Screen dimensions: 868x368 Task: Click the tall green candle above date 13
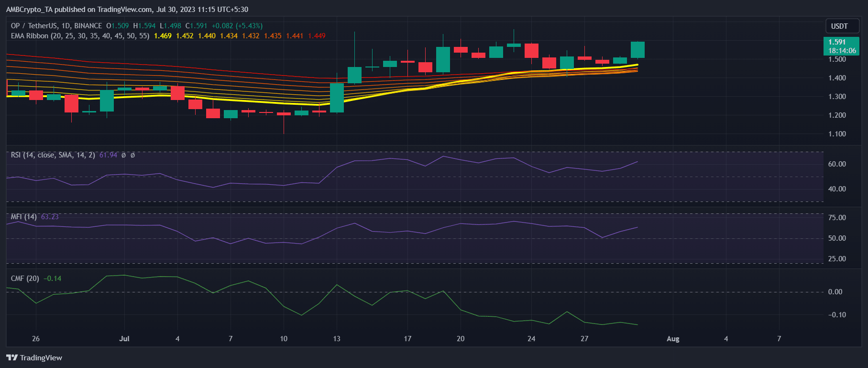point(337,98)
